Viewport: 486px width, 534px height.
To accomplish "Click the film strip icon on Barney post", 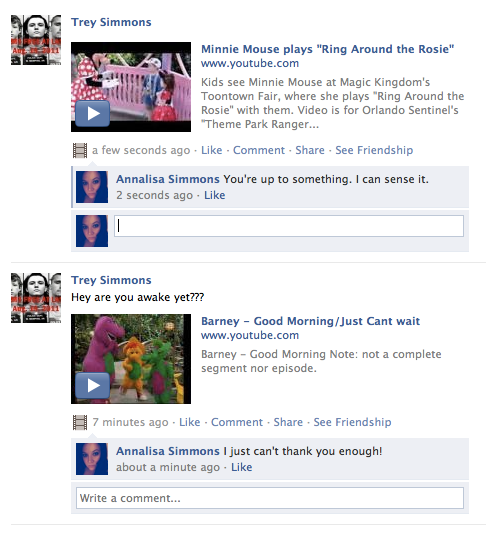I will point(80,423).
